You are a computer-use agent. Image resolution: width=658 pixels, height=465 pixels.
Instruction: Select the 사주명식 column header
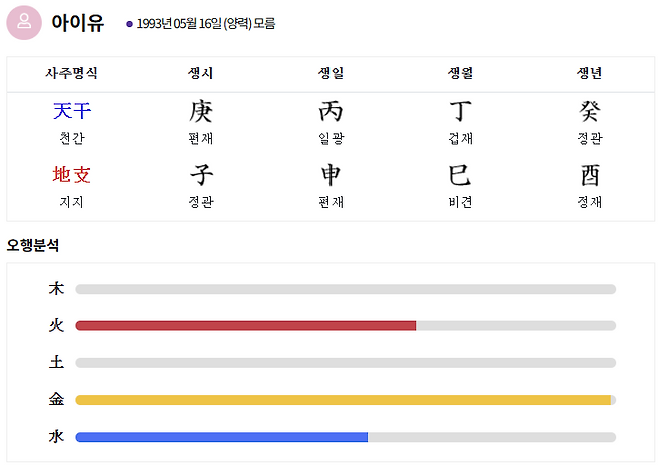pyautogui.click(x=71, y=74)
